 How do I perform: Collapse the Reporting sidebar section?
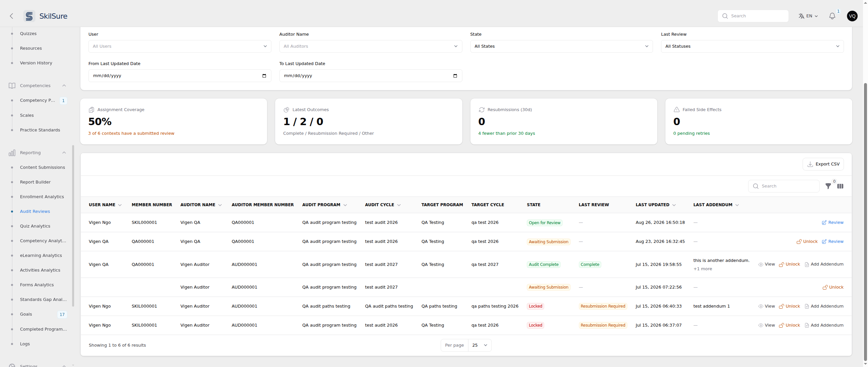(x=64, y=153)
